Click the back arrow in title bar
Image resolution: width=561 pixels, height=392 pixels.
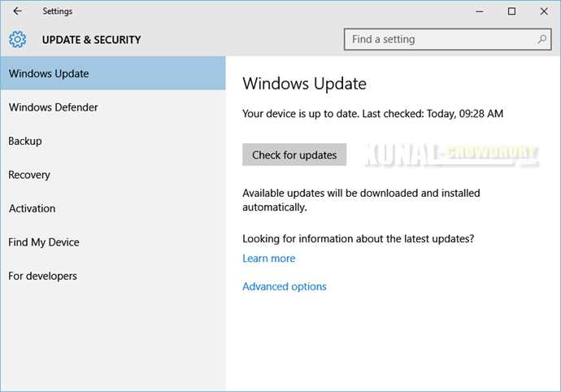click(x=18, y=11)
